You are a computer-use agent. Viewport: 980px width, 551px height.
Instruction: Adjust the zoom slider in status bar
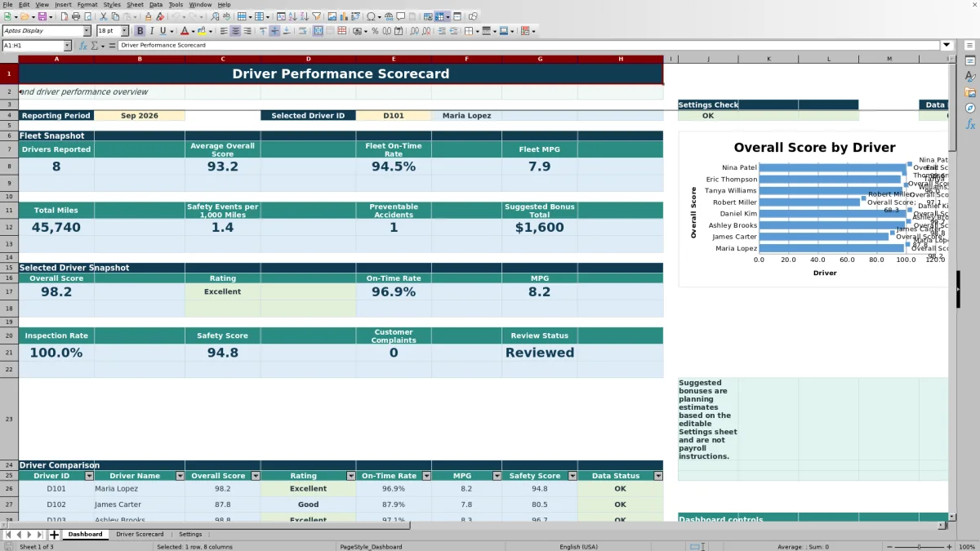(919, 547)
